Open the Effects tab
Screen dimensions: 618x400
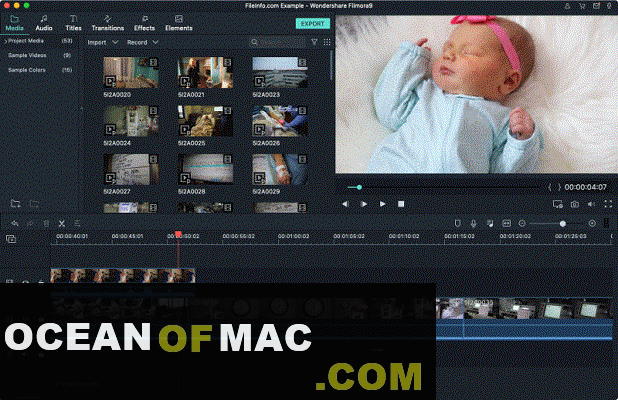click(x=144, y=23)
